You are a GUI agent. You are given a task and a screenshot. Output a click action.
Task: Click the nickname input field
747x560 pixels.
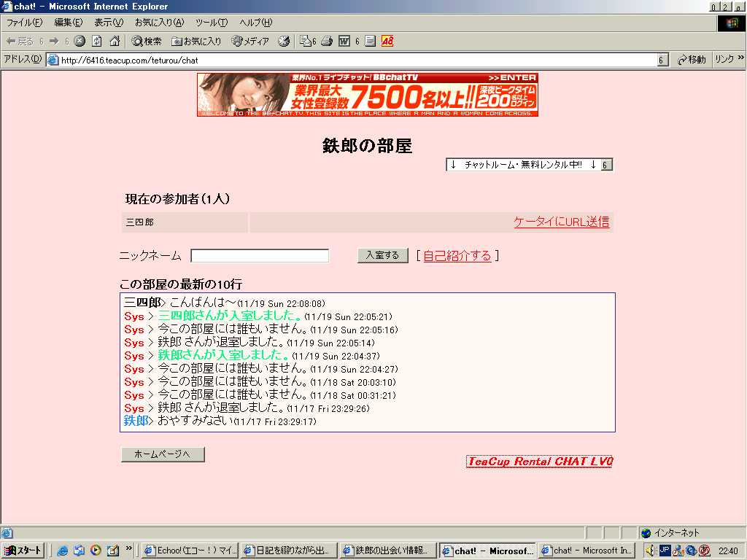260,256
